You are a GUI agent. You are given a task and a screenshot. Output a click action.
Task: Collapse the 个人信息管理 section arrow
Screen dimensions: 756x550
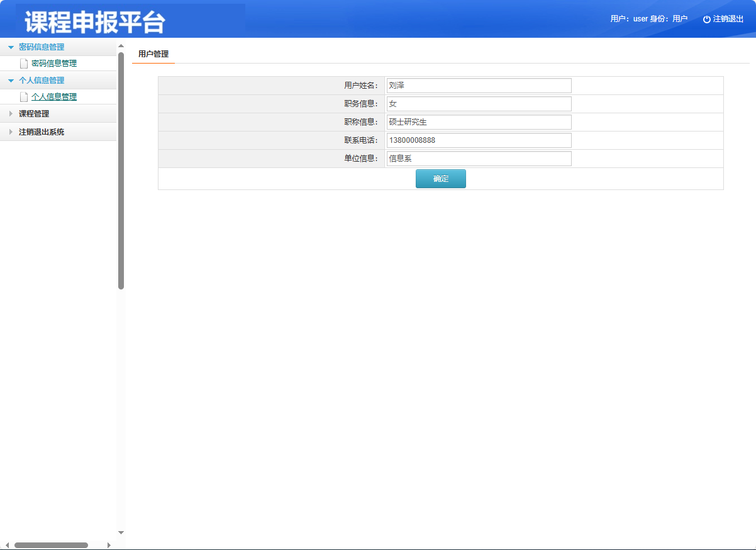(11, 80)
